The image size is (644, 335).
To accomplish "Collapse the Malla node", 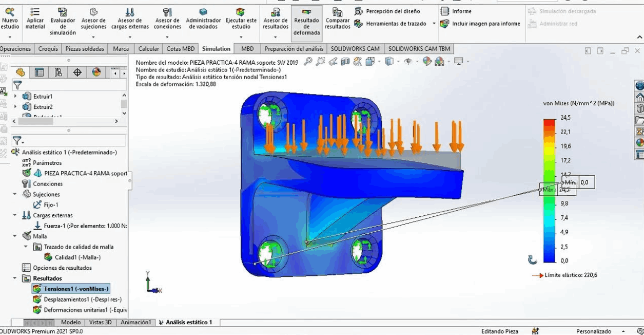I will coord(15,236).
